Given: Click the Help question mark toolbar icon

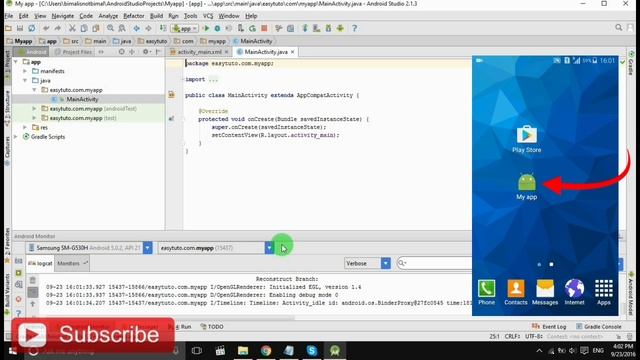Looking at the screenshot, I should [x=354, y=28].
